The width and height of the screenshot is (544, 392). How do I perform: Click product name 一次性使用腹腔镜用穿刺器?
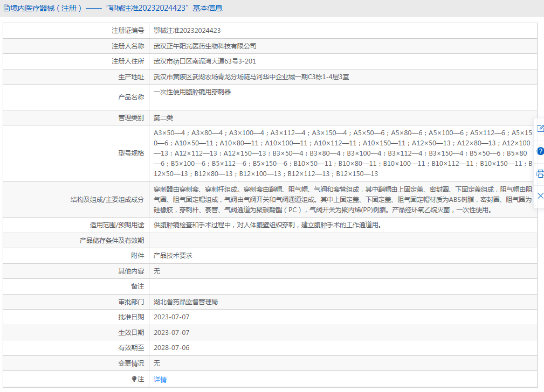[192, 92]
